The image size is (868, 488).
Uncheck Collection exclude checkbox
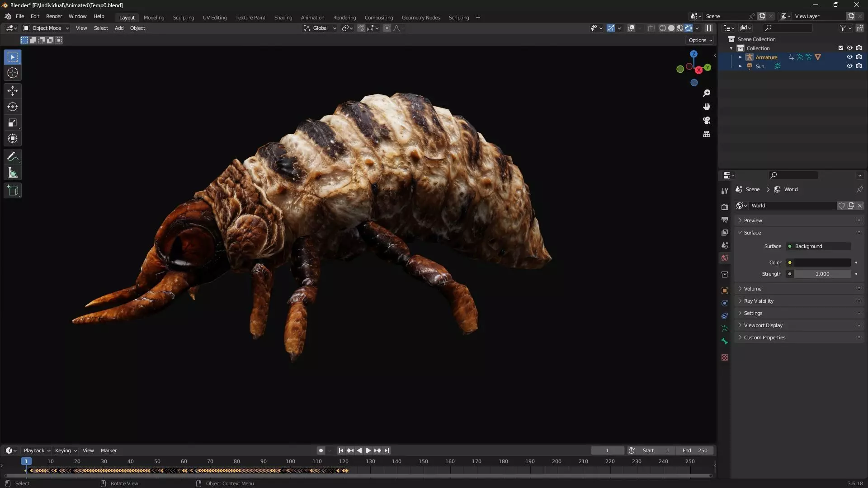click(840, 48)
